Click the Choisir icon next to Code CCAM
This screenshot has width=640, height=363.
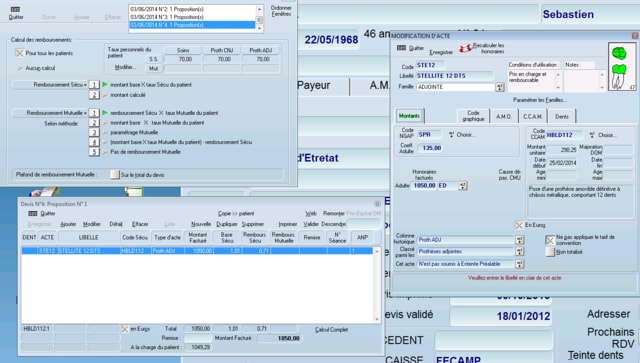click(x=592, y=135)
